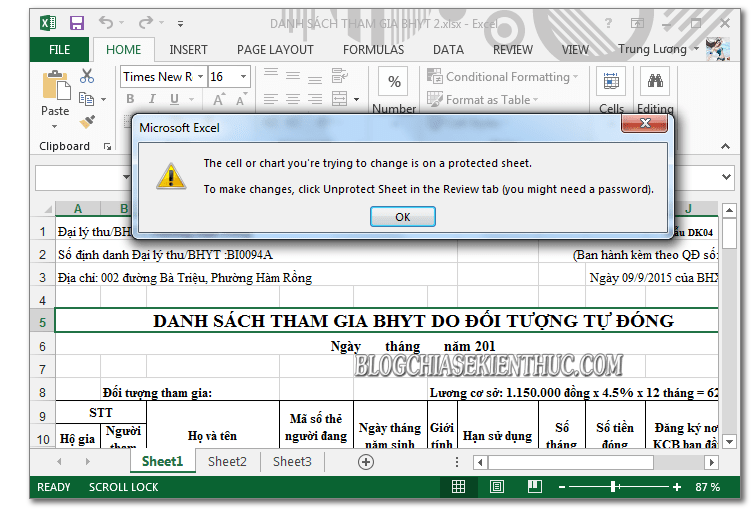Image resolution: width=755 pixels, height=513 pixels.
Task: Click the Excel Help question mark
Action: click(609, 23)
